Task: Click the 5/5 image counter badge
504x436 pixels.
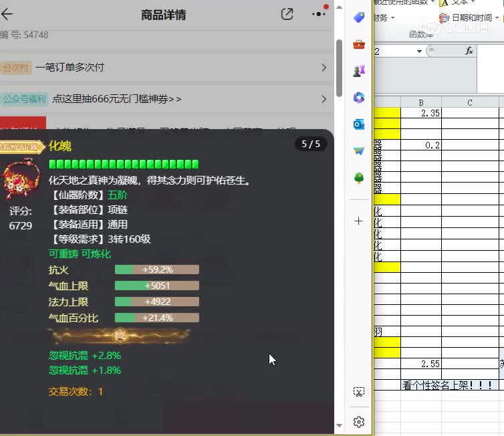Action: click(x=311, y=144)
